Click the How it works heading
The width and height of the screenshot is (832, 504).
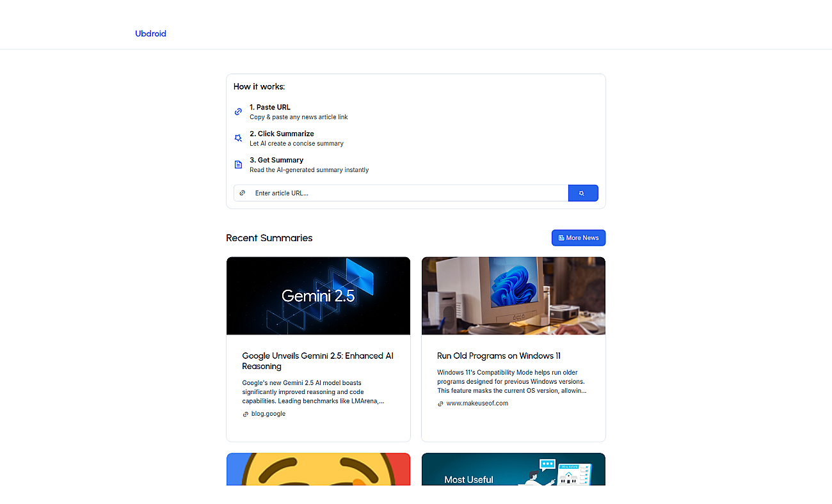click(259, 86)
